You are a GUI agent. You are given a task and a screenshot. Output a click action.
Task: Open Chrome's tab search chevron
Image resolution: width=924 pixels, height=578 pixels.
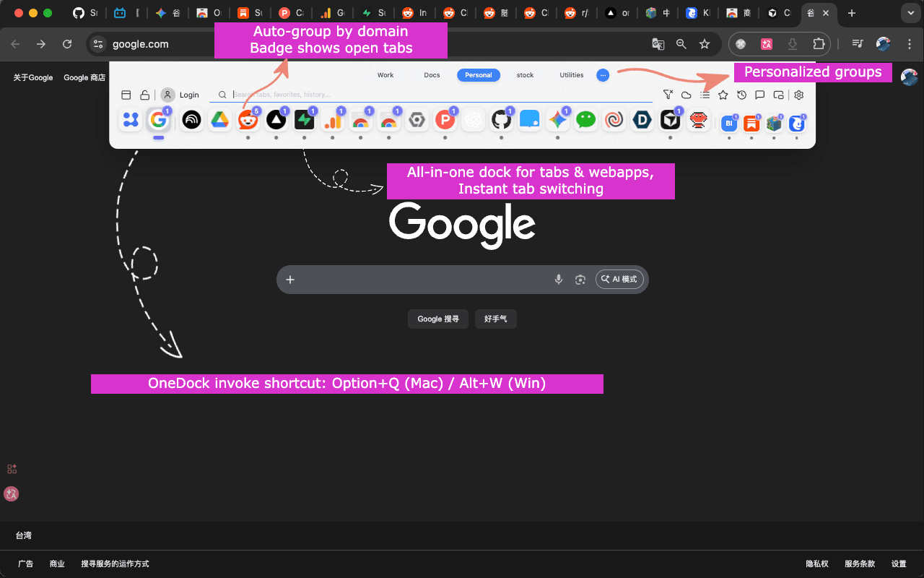pos(910,13)
